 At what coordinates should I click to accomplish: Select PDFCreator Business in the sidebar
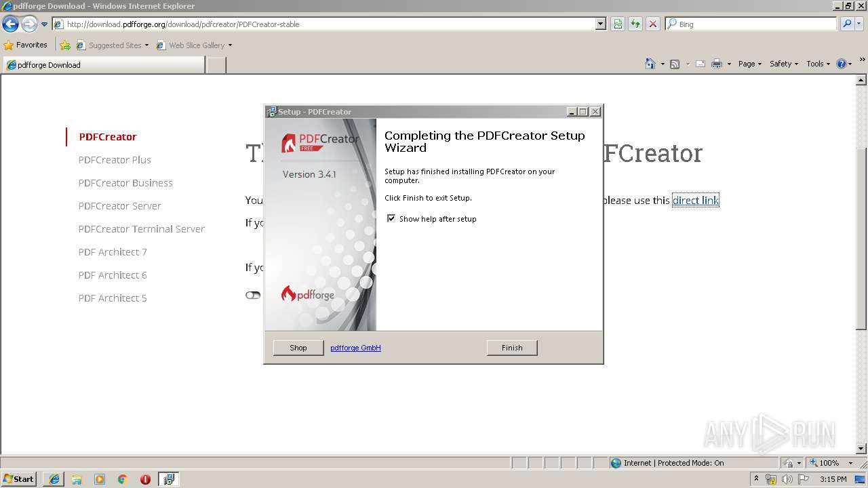pos(125,183)
